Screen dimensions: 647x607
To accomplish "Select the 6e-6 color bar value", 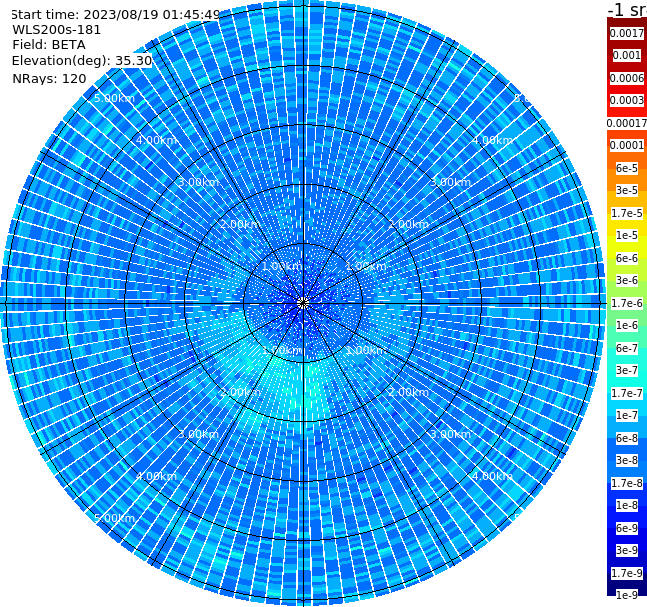I will tap(627, 258).
